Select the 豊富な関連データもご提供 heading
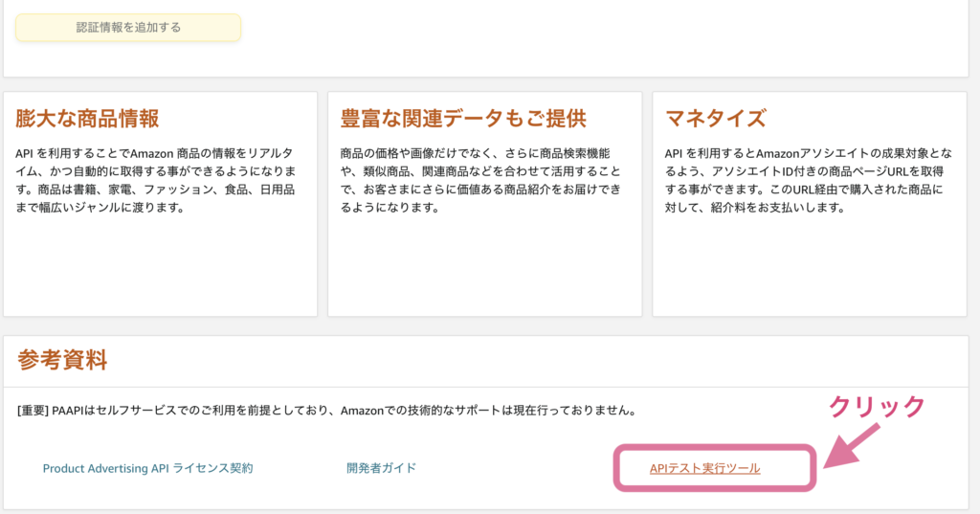 click(x=463, y=118)
